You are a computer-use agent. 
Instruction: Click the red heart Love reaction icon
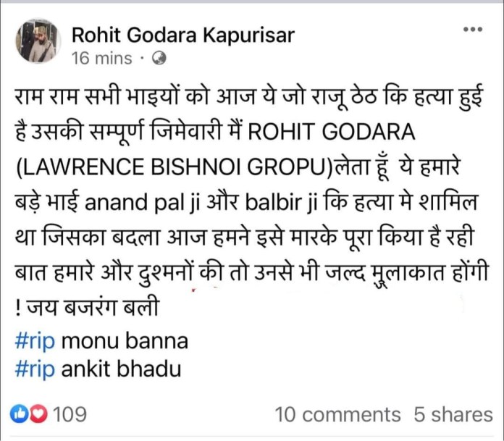click(x=38, y=414)
